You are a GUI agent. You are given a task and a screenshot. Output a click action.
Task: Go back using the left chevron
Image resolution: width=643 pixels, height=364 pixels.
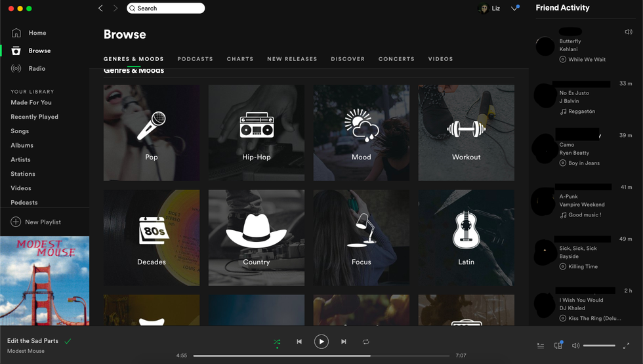[100, 9]
